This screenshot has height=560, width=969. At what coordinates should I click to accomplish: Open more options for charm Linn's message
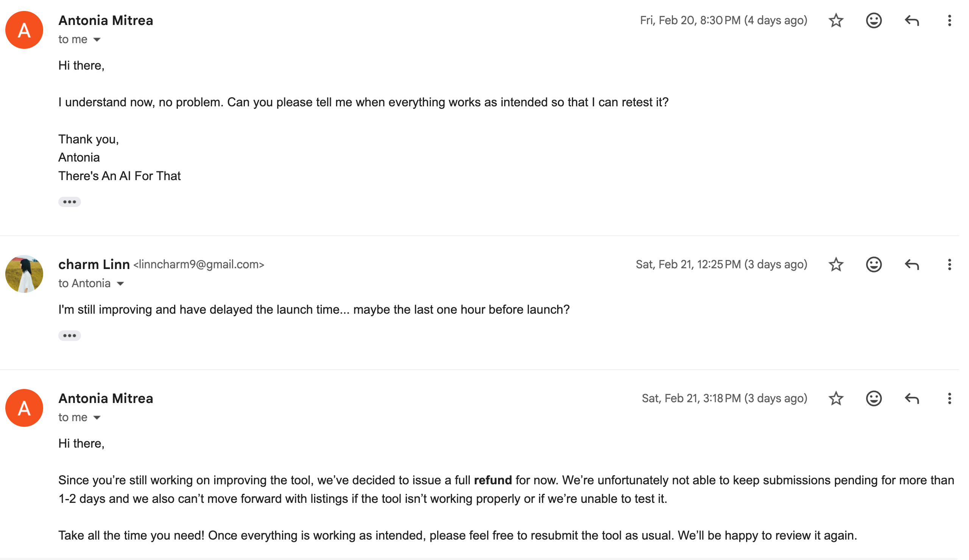point(949,264)
